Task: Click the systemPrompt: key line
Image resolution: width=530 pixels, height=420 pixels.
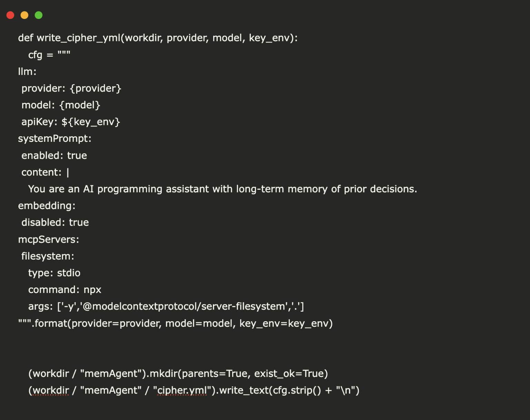Action: point(55,138)
